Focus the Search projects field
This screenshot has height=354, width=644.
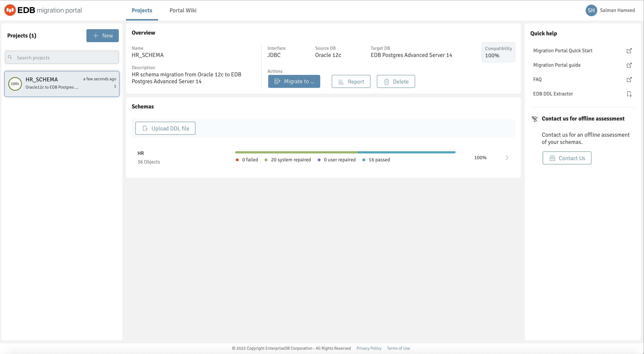click(x=62, y=57)
